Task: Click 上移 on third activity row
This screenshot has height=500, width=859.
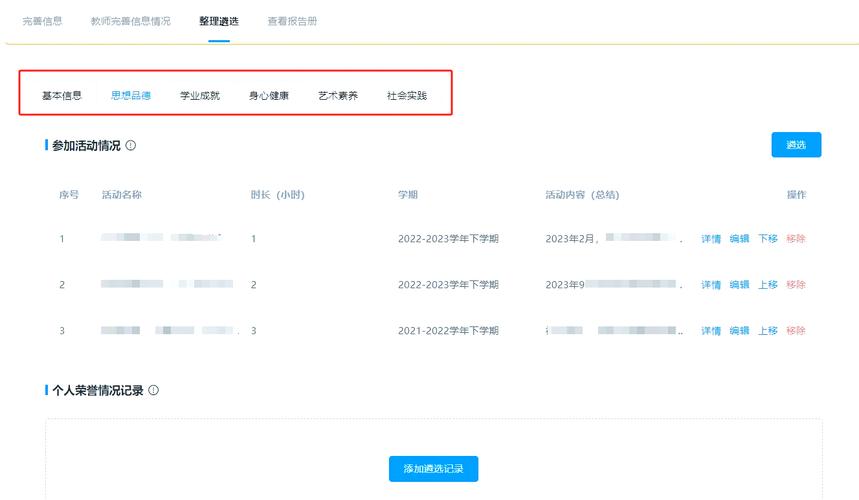Action: point(767,331)
